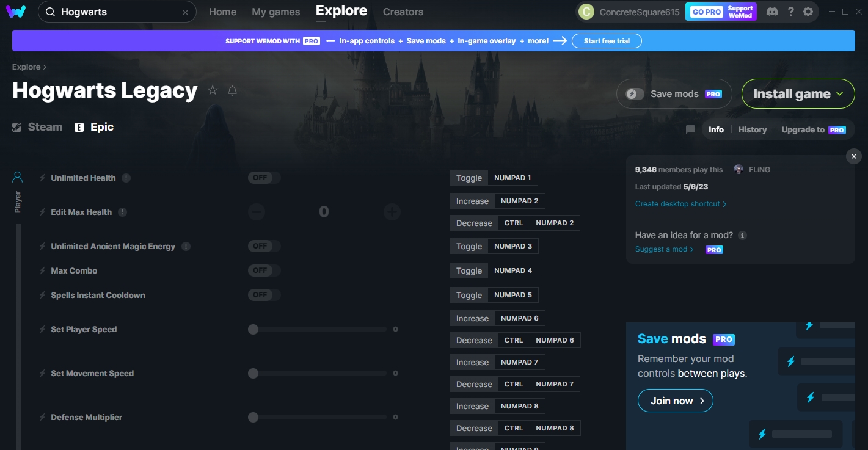The image size is (868, 450).
Task: Decrease Edit Max Health with minus
Action: (x=257, y=212)
